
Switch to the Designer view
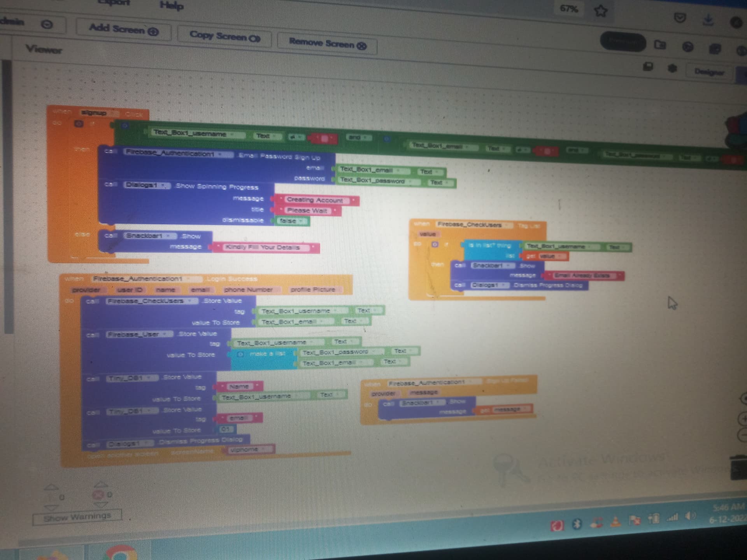coord(709,72)
